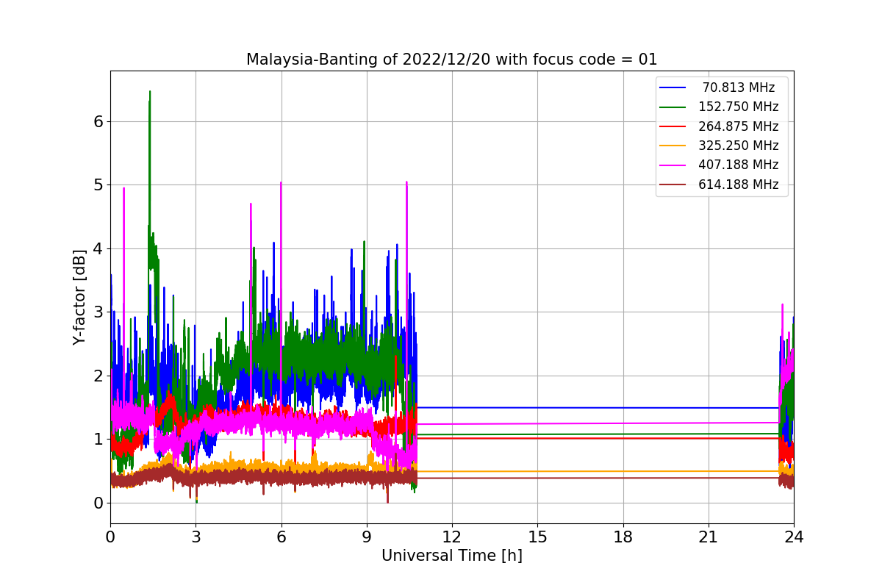Click the 'Y-factor [dB]' axis label
882x588 pixels.
(79, 297)
